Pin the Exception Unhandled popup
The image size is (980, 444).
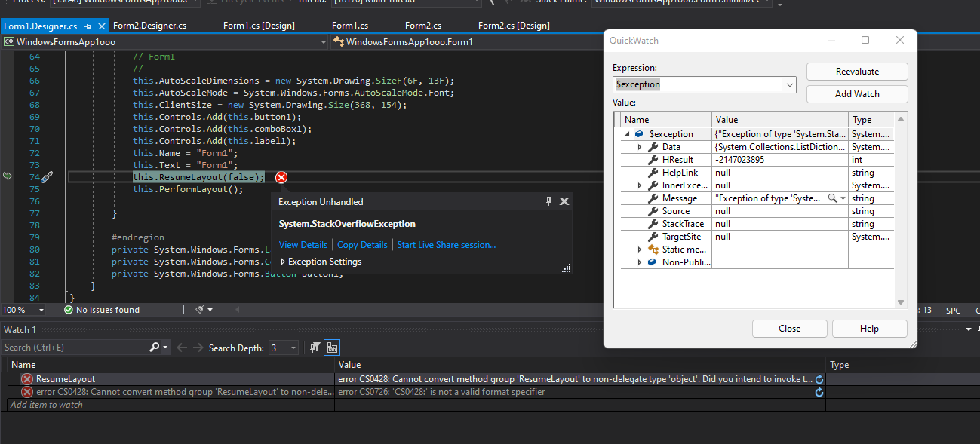[549, 201]
